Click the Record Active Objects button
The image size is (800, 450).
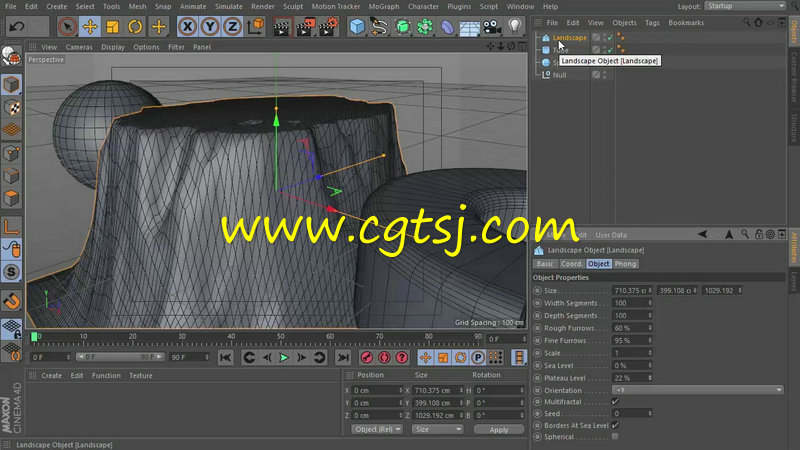coord(367,358)
